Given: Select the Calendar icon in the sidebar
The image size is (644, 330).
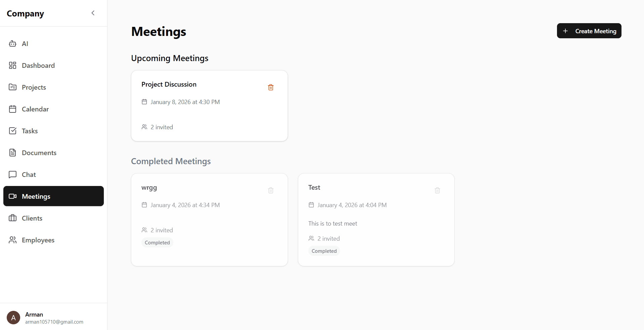Looking at the screenshot, I should [12, 109].
